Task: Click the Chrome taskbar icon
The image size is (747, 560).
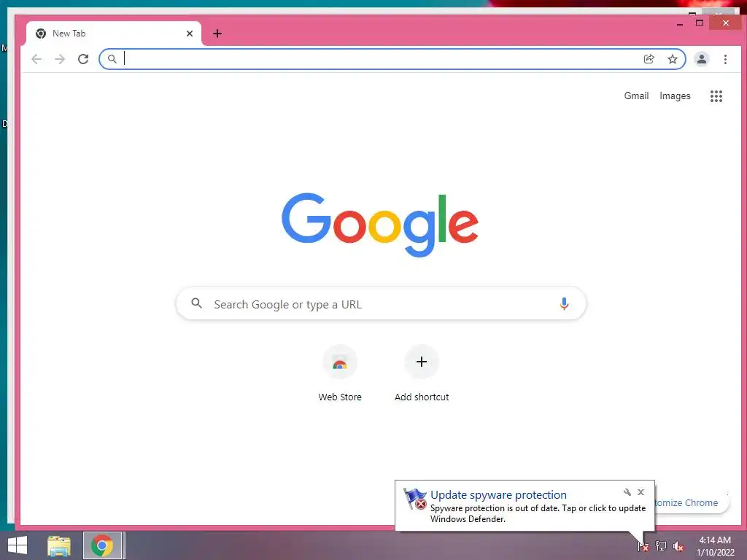Action: [x=102, y=545]
